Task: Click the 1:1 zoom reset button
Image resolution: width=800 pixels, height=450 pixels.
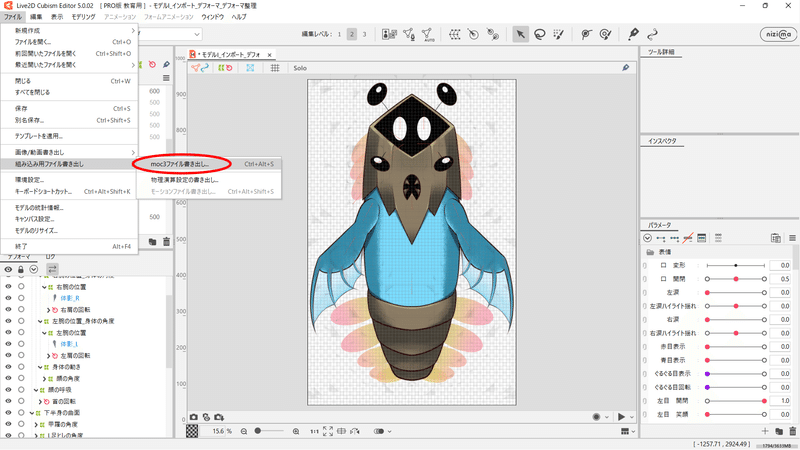Action: tap(314, 431)
